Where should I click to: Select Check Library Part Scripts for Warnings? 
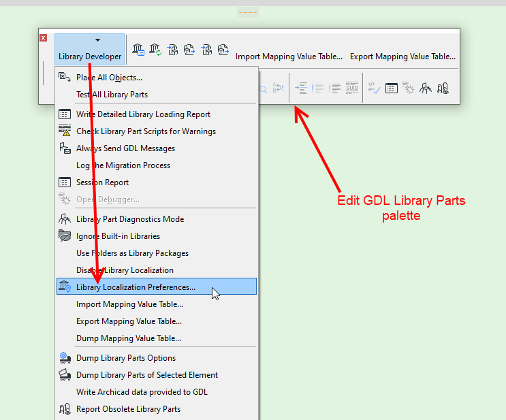[x=157, y=131]
